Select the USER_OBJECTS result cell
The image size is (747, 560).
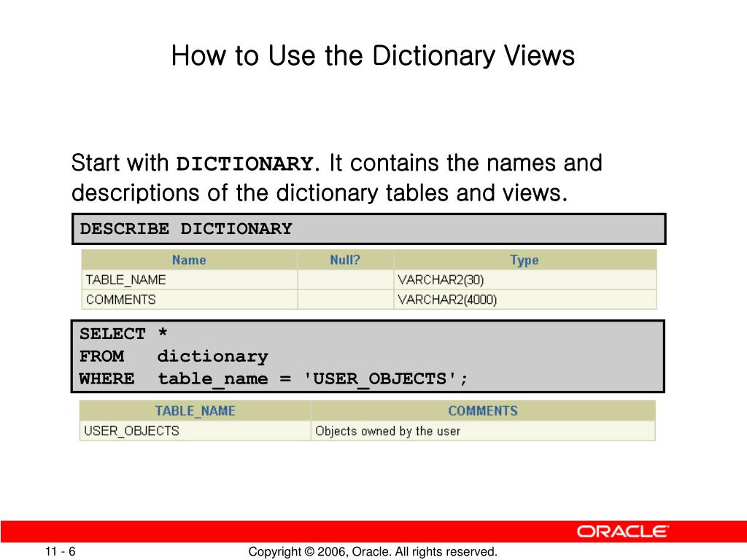pyautogui.click(x=195, y=431)
